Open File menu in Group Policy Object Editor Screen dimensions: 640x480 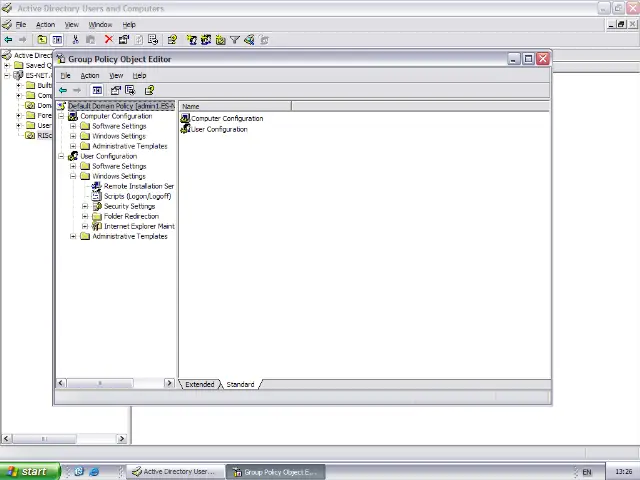coord(65,76)
